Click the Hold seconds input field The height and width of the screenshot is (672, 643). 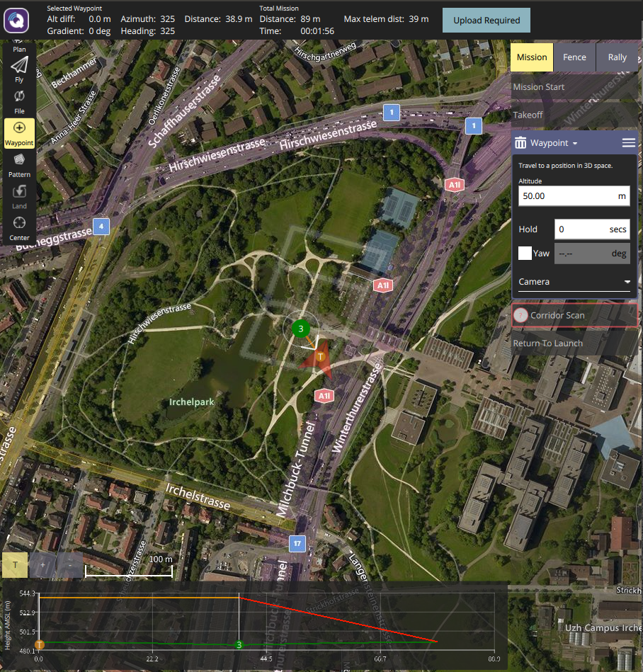[x=592, y=229]
